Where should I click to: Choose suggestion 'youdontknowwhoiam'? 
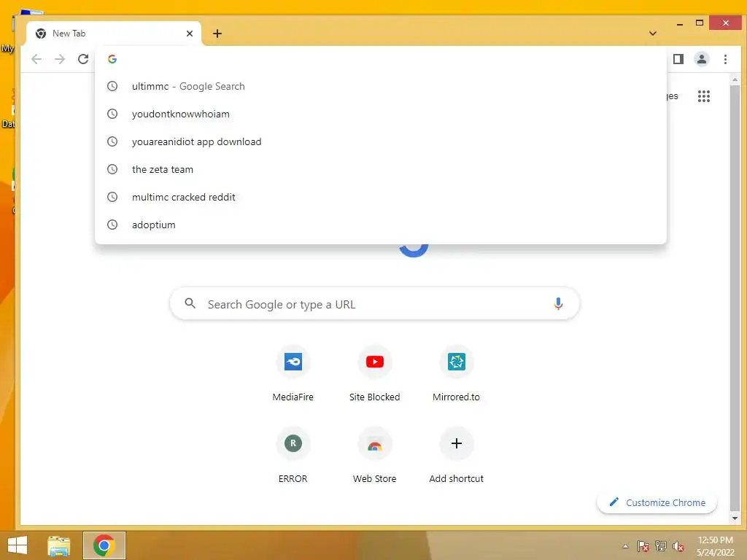381,114
